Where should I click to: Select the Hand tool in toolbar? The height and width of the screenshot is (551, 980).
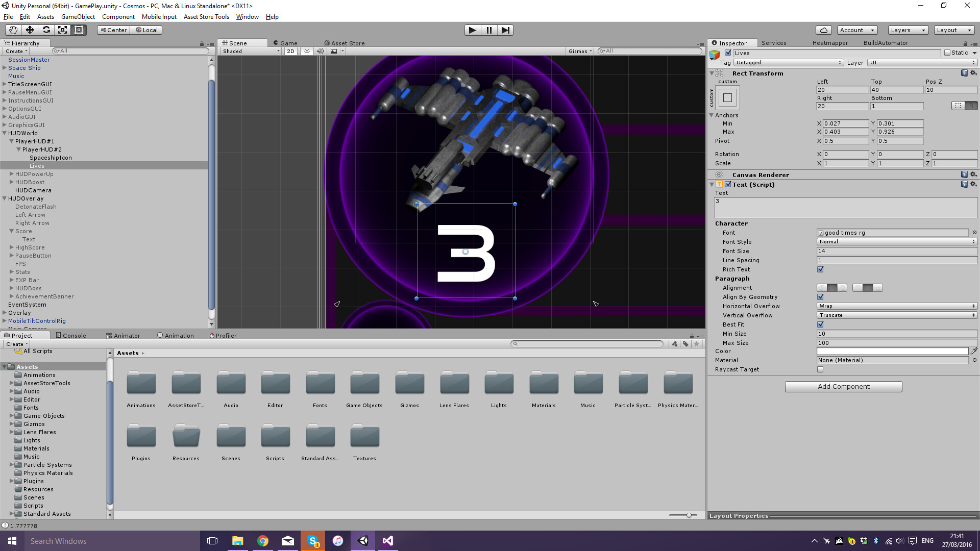point(13,30)
